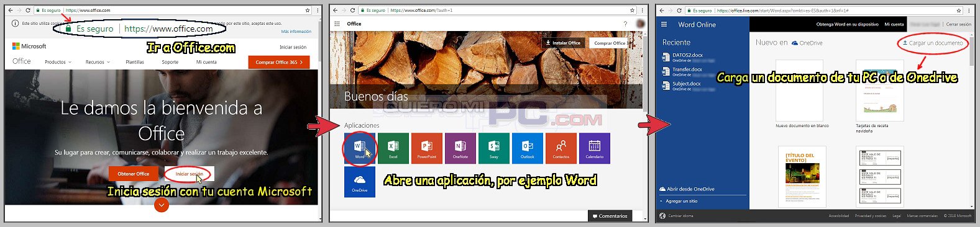Click Accesibilidad link in Word Online footer
Viewport: 980px width, 227px height.
coord(839,216)
